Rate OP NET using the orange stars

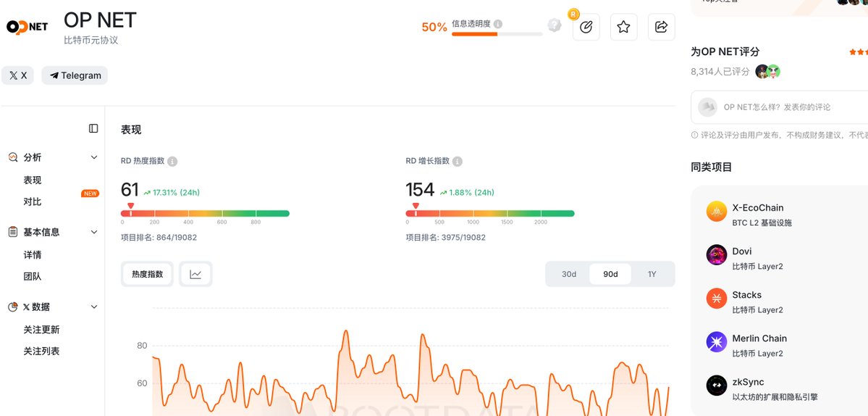click(859, 52)
